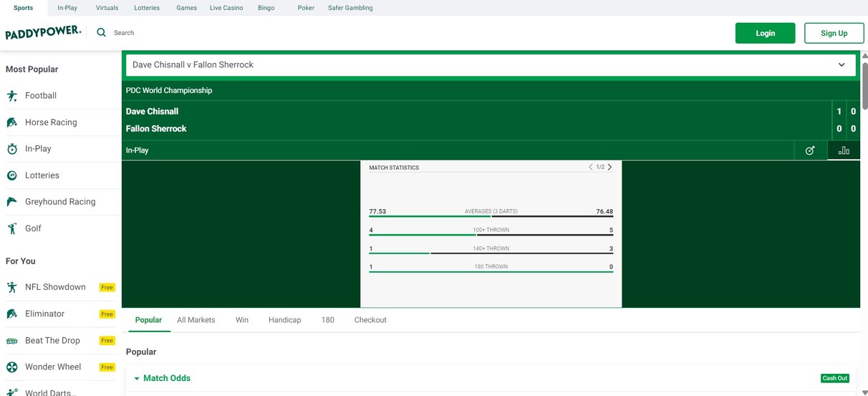Open Football from Most Popular list
Image resolution: width=868 pixels, height=396 pixels.
[41, 96]
